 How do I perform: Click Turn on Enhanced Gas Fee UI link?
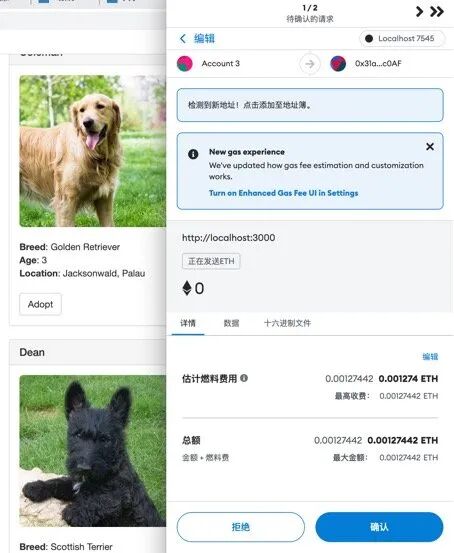click(284, 193)
